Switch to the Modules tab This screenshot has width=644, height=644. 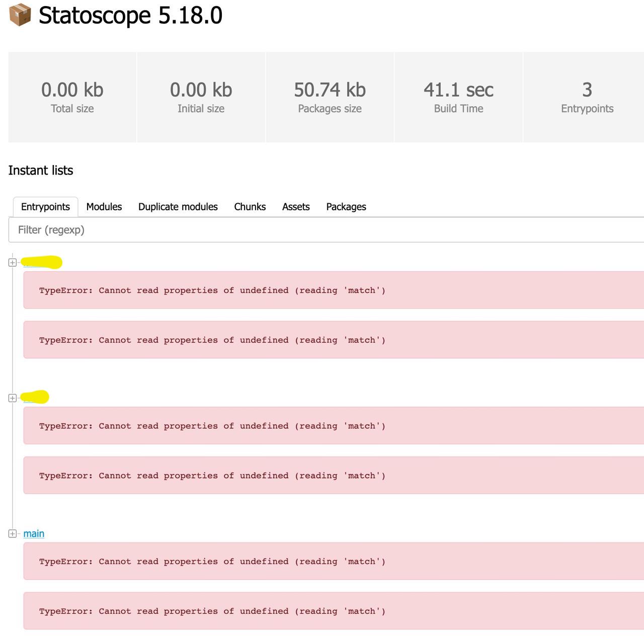tap(104, 206)
